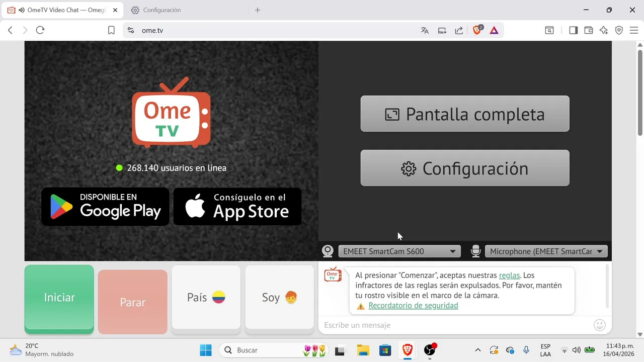Click the webcam icon next to camera selector

tap(328, 251)
